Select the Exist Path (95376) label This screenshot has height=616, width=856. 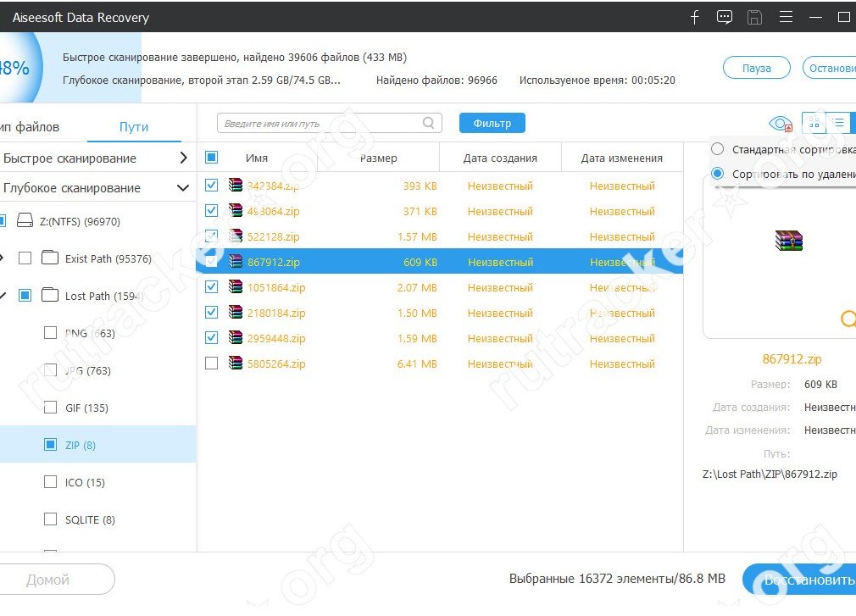point(108,258)
